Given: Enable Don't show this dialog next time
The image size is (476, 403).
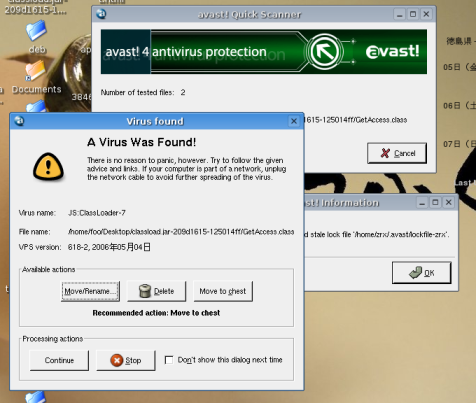Looking at the screenshot, I should 169,360.
